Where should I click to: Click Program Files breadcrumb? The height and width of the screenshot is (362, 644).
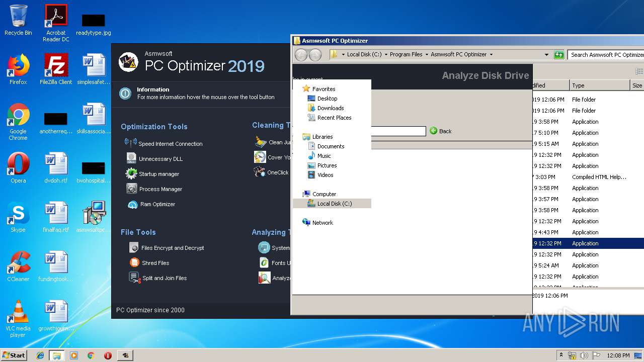point(406,54)
